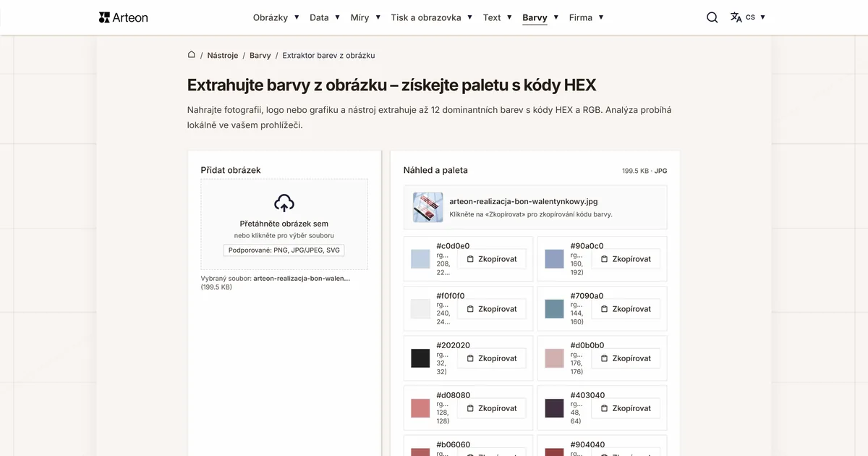
Task: Expand the Tisk a obrazovka arrow
Action: pyautogui.click(x=469, y=17)
